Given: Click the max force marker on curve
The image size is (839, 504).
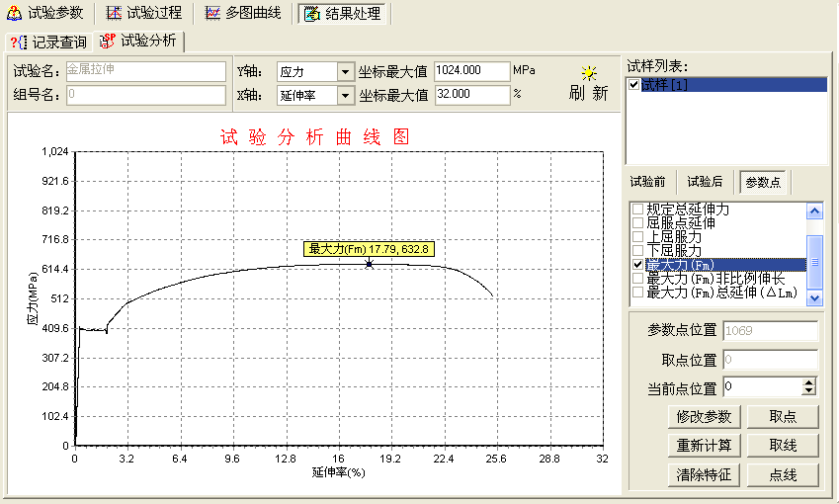Looking at the screenshot, I should [x=369, y=263].
